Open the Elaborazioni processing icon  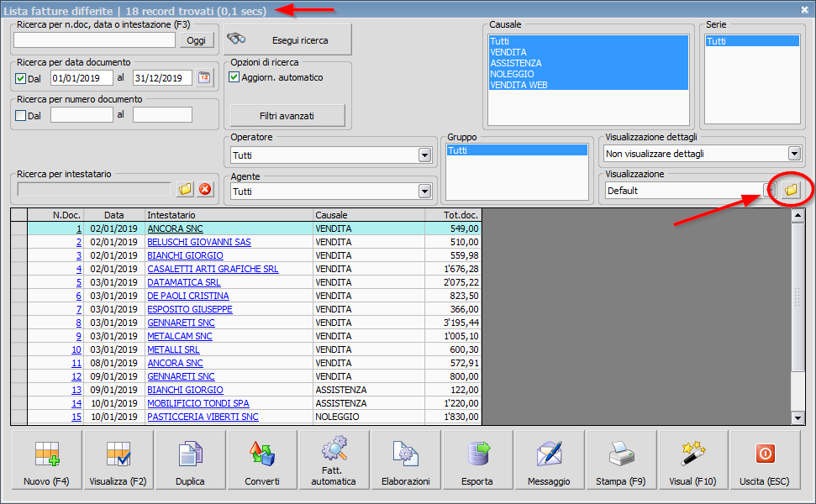405,454
